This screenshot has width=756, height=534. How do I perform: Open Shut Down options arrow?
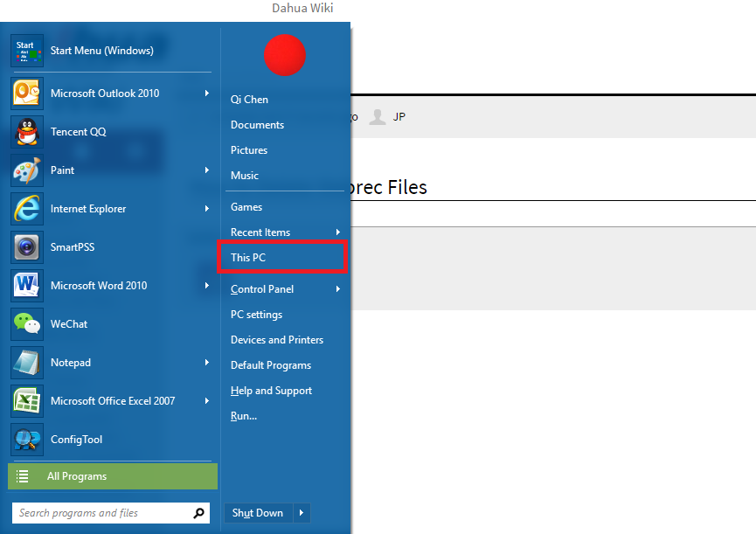pos(302,513)
